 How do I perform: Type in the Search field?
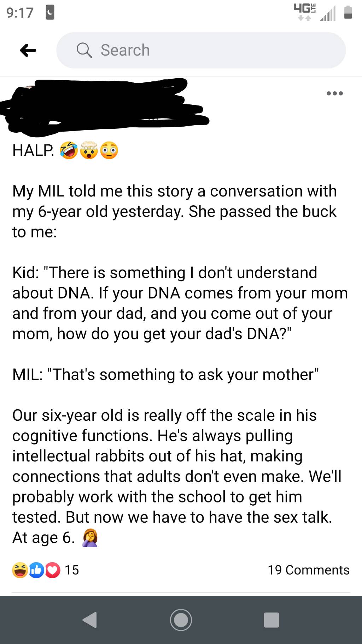pyautogui.click(x=212, y=50)
